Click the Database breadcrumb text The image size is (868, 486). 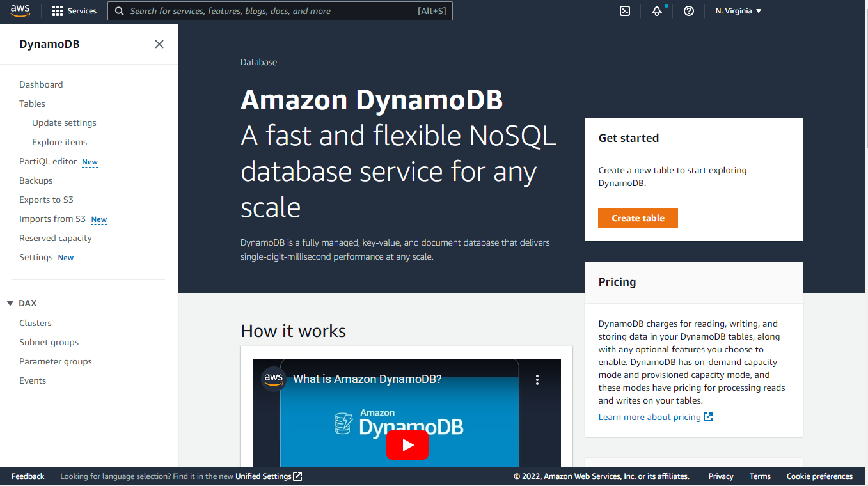coord(258,62)
